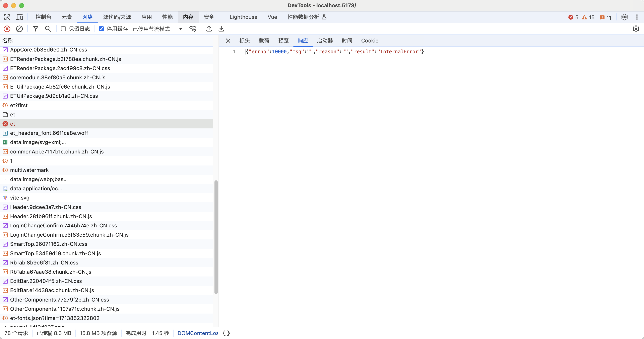Select commonApi.e7117b1e.chunk.zh-CN.js request
Viewport: 644px width, 339px height.
point(107,151)
